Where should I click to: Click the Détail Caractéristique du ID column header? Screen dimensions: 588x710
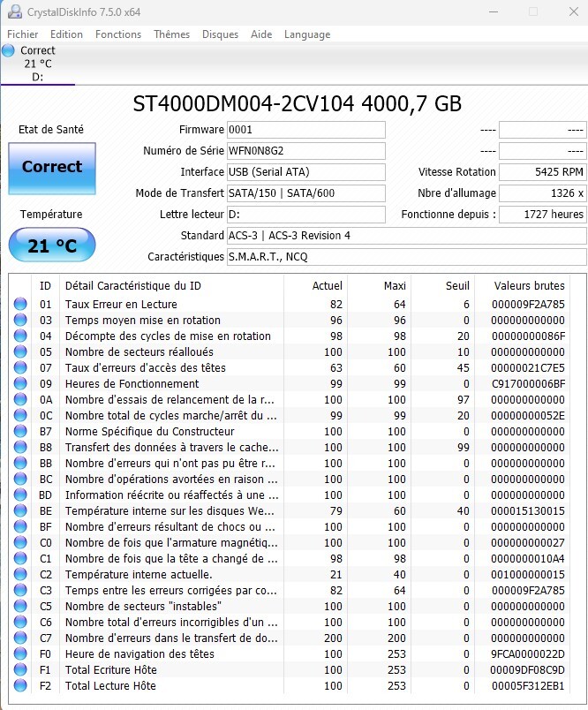coord(171,286)
